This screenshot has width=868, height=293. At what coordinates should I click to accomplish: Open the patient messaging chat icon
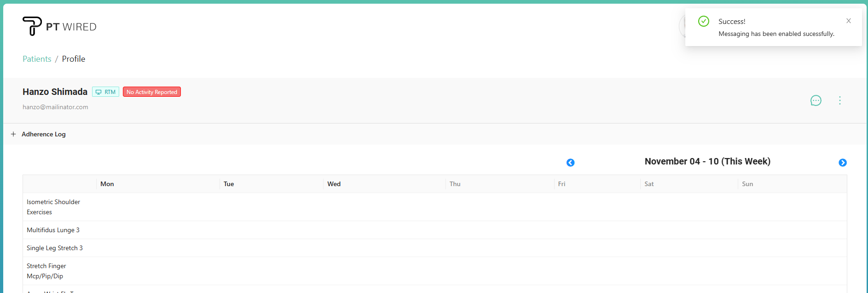(x=816, y=100)
